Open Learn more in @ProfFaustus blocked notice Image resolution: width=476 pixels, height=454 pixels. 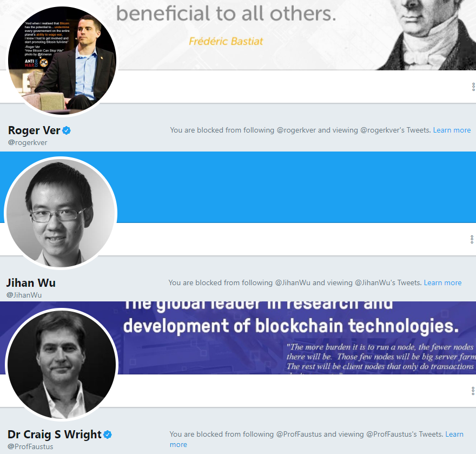pyautogui.click(x=454, y=435)
